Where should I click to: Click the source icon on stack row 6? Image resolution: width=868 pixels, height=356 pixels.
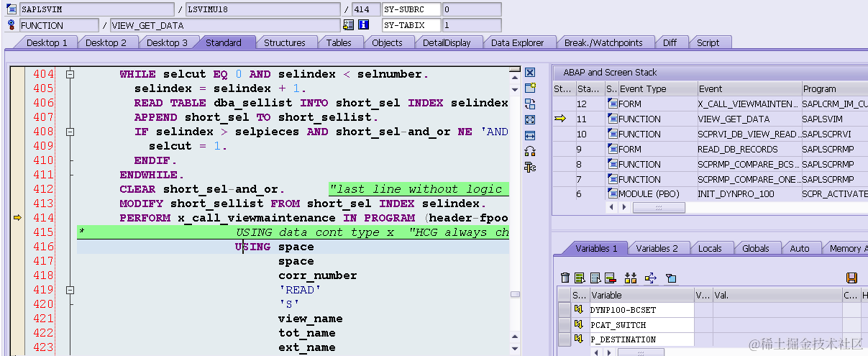612,194
